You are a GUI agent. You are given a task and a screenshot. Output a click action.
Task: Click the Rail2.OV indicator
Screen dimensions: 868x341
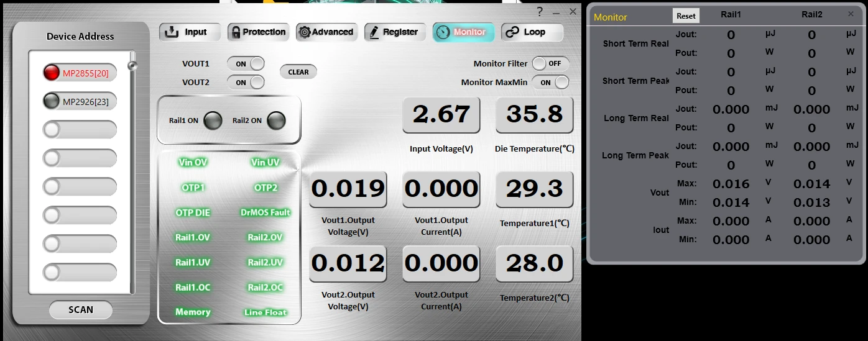(265, 237)
